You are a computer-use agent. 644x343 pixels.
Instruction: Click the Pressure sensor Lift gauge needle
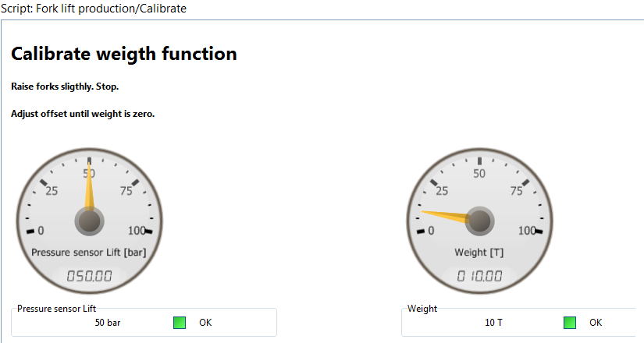pyautogui.click(x=89, y=185)
